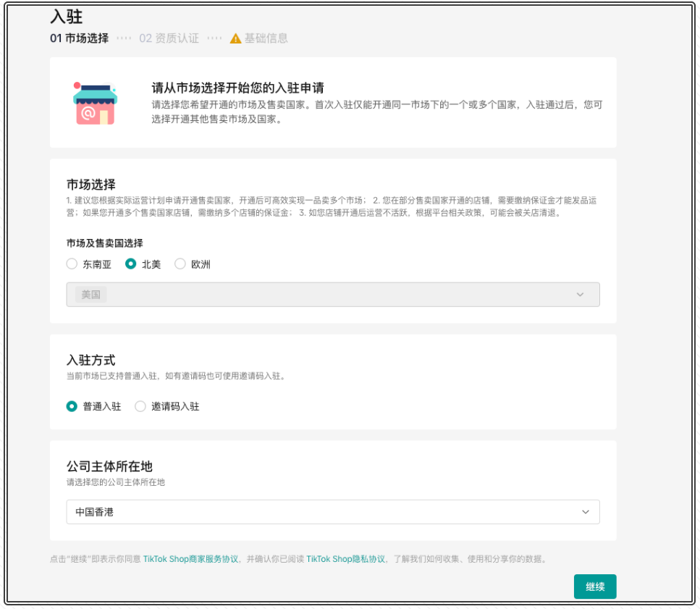This screenshot has height=609, width=700.
Task: Choose the 欧洲 market option
Action: click(x=180, y=264)
